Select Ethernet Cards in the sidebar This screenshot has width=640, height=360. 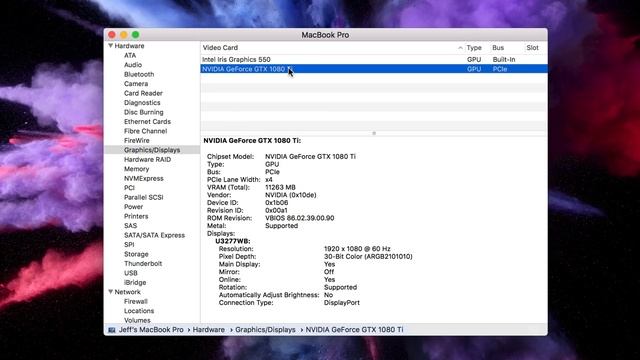click(147, 122)
